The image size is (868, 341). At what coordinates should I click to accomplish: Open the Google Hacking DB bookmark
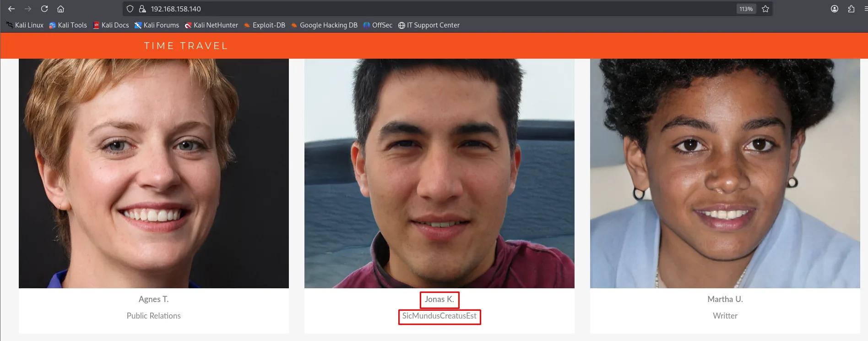pyautogui.click(x=324, y=25)
